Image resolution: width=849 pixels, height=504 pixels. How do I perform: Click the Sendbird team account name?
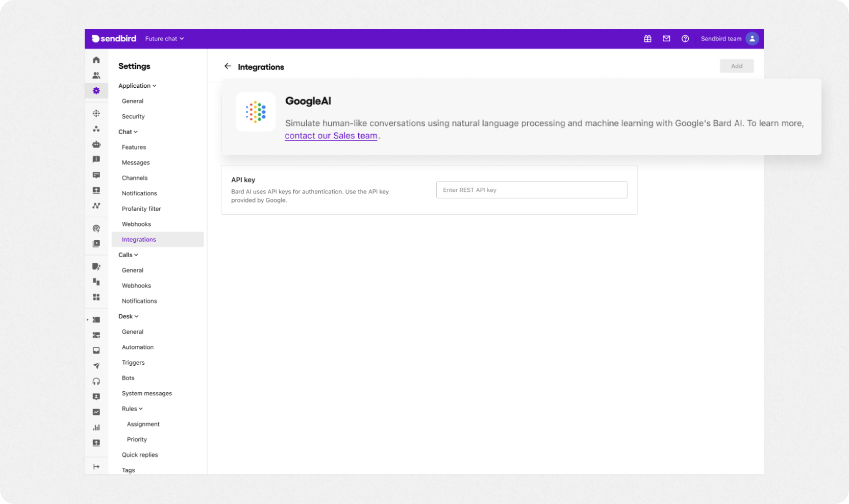tap(721, 39)
